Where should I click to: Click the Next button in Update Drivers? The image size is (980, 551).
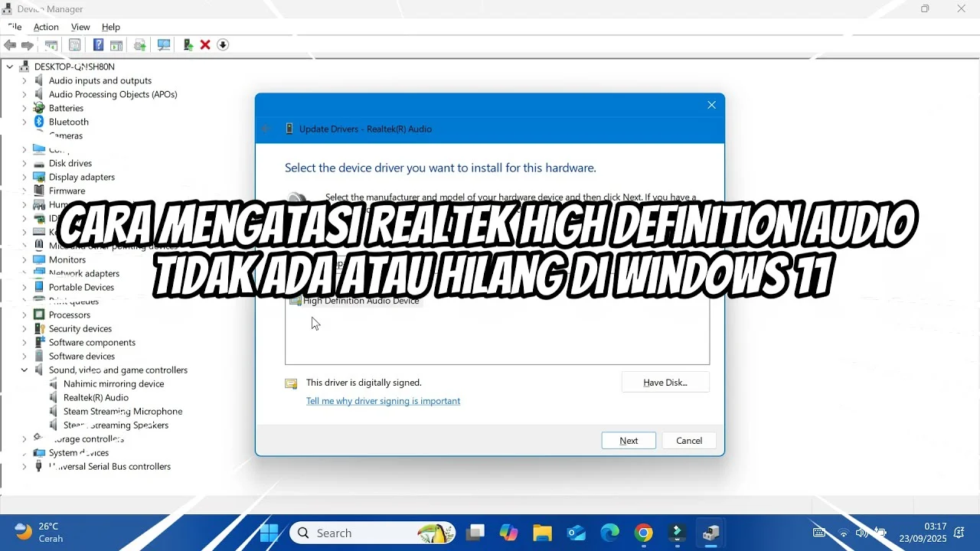(x=629, y=441)
